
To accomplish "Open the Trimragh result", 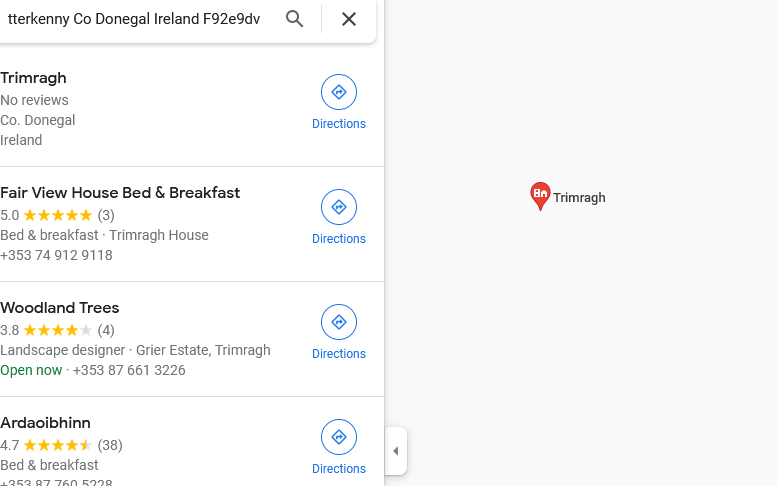I will [x=34, y=78].
